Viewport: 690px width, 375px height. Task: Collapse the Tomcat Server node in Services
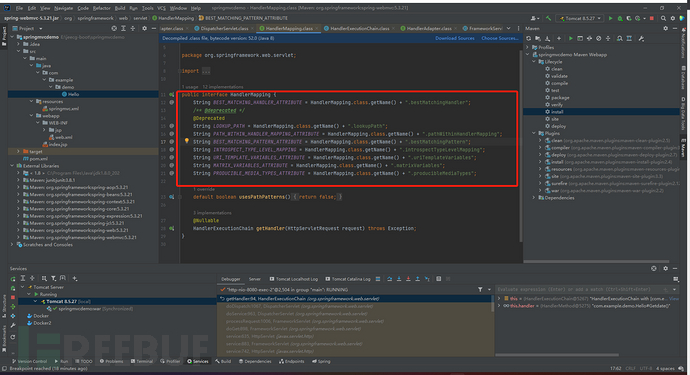23,287
